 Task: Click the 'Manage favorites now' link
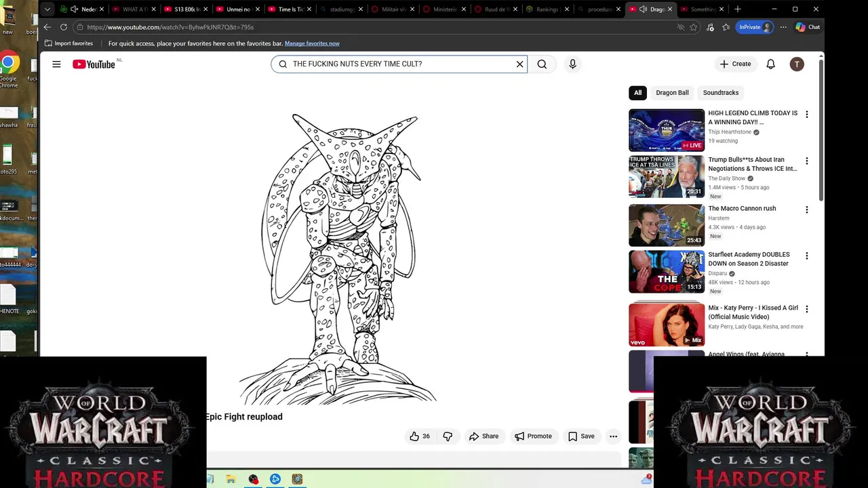coord(312,43)
